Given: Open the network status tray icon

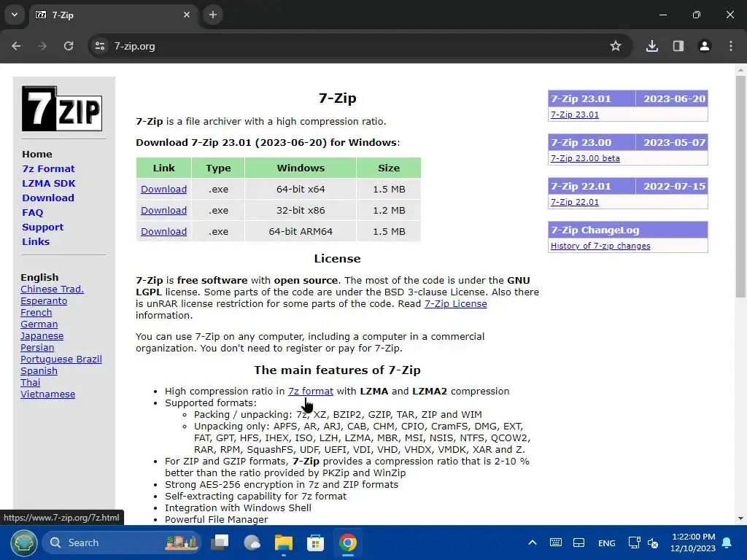Looking at the screenshot, I should (634, 542).
